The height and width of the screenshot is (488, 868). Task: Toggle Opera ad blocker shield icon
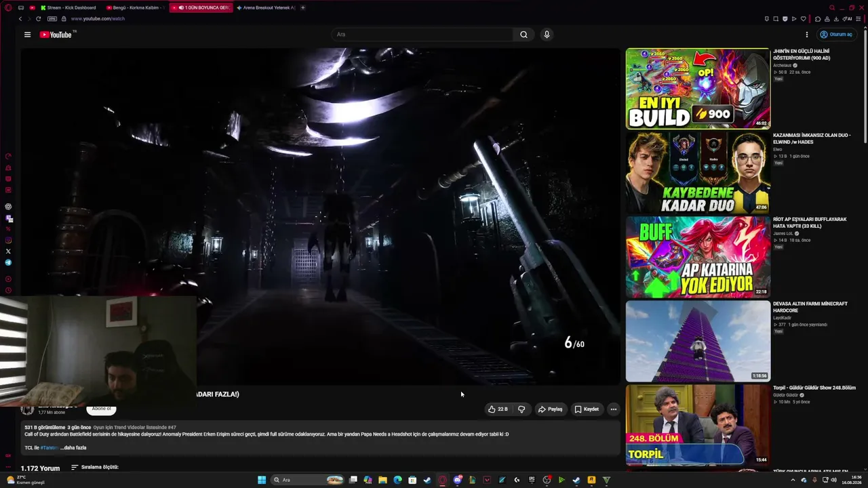click(x=785, y=19)
